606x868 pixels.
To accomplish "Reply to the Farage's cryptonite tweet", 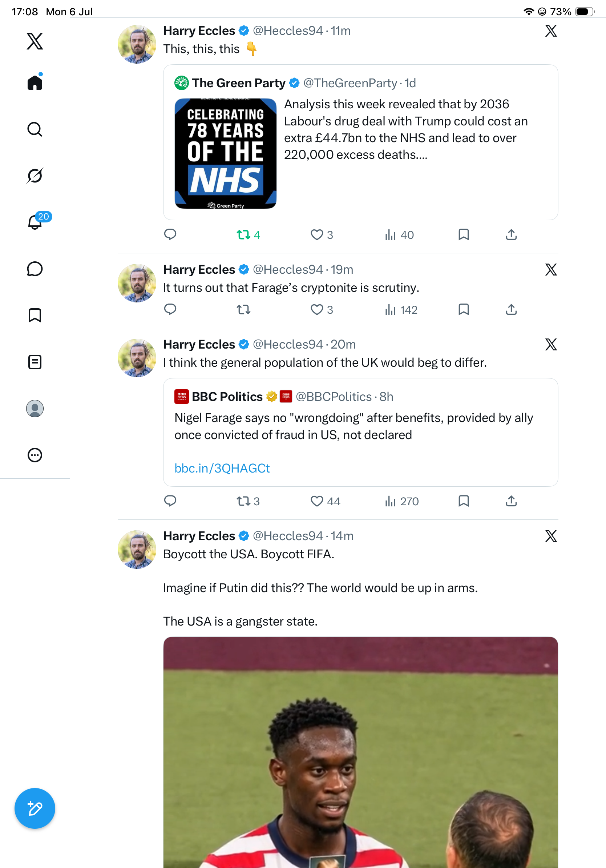I will click(x=170, y=310).
